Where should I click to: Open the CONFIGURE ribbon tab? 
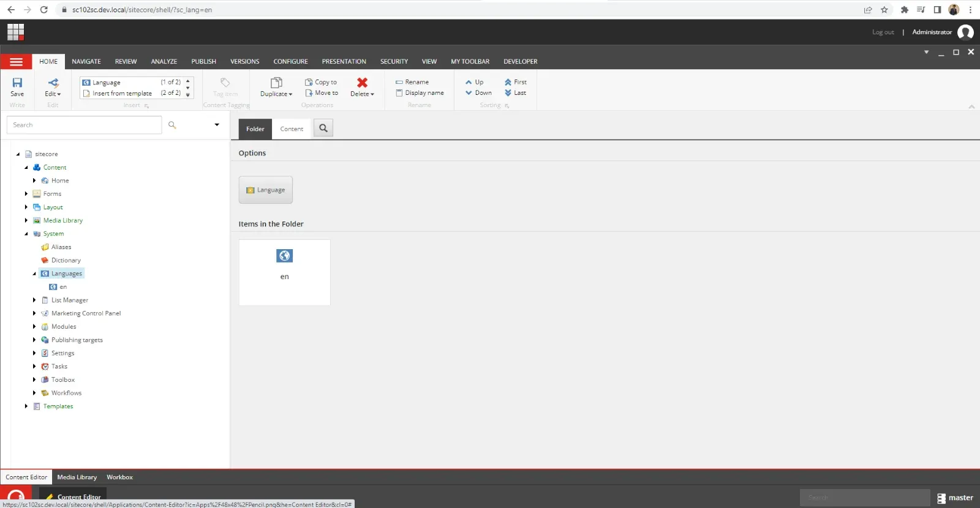tap(290, 62)
